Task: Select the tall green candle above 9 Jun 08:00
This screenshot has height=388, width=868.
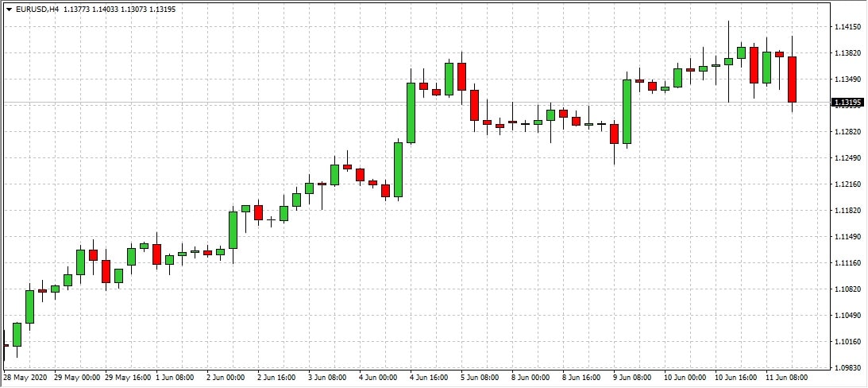Action: click(627, 111)
